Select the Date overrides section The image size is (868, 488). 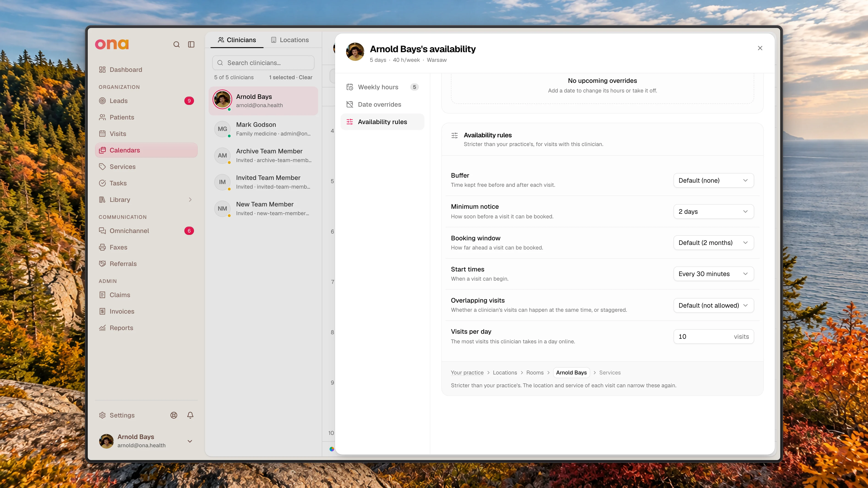tap(382, 104)
